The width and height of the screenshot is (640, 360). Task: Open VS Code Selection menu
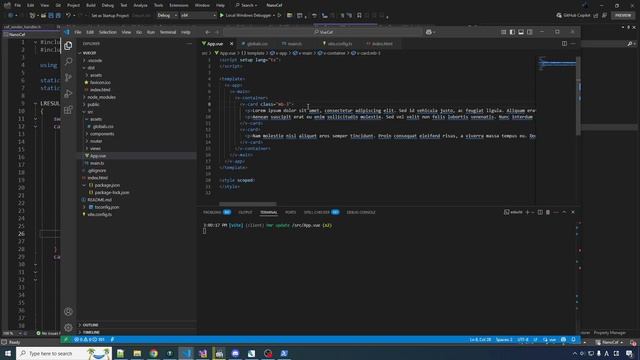pyautogui.click(x=108, y=32)
